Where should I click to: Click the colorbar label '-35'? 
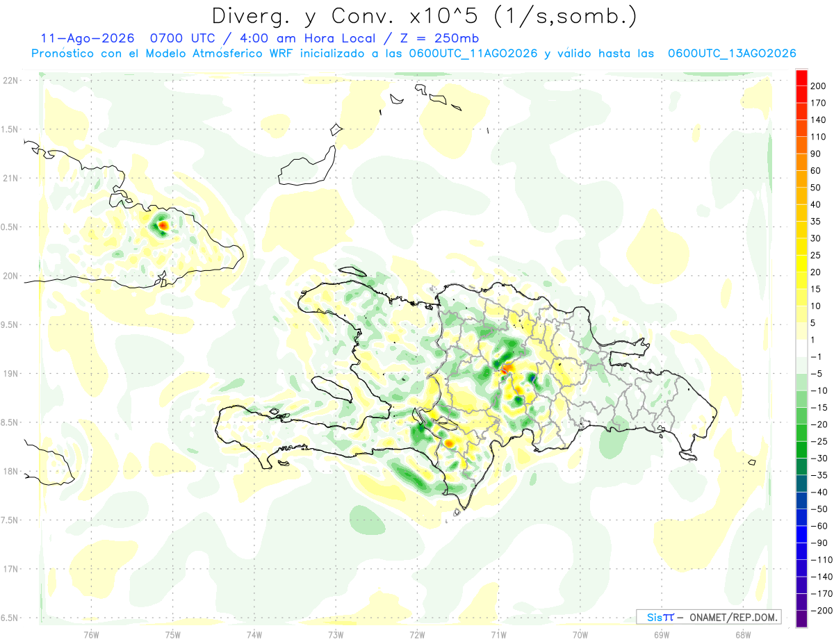[821, 475]
